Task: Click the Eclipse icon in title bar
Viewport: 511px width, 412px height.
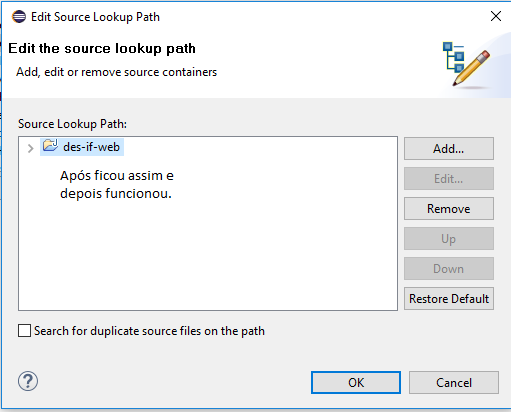Action: coord(19,17)
